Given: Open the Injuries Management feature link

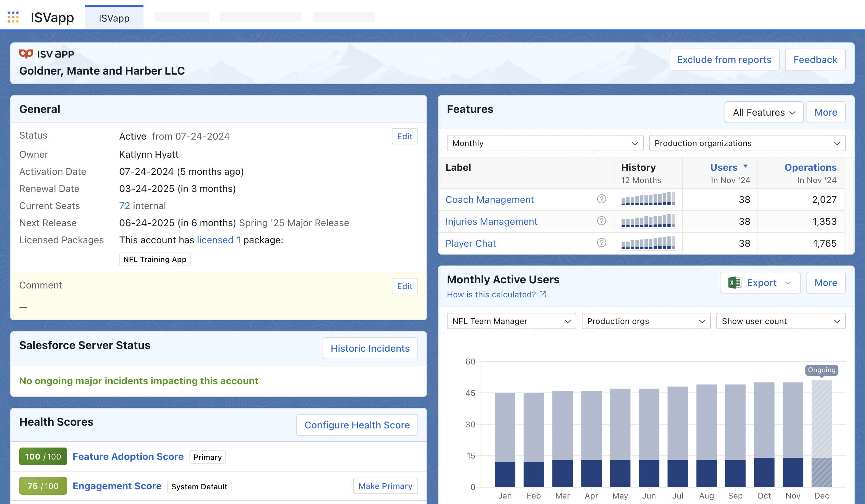Looking at the screenshot, I should coord(491,221).
